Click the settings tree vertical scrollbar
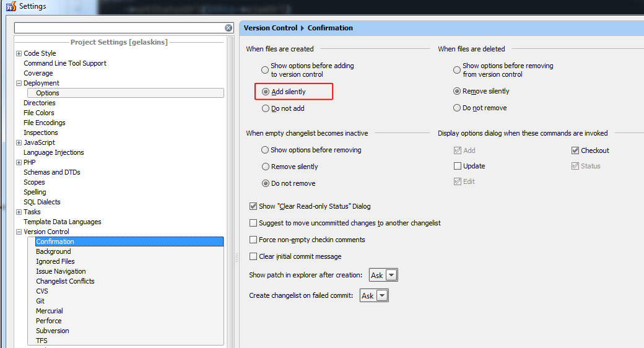The height and width of the screenshot is (348, 644). (230, 192)
